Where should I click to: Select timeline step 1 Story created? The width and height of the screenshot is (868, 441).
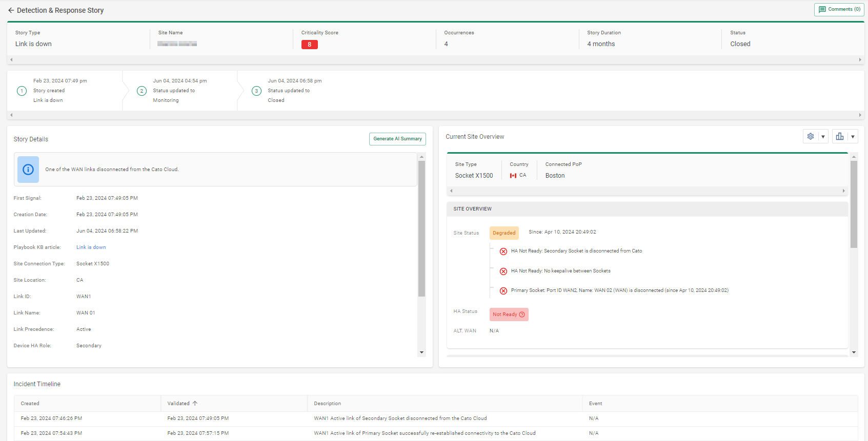pos(22,91)
